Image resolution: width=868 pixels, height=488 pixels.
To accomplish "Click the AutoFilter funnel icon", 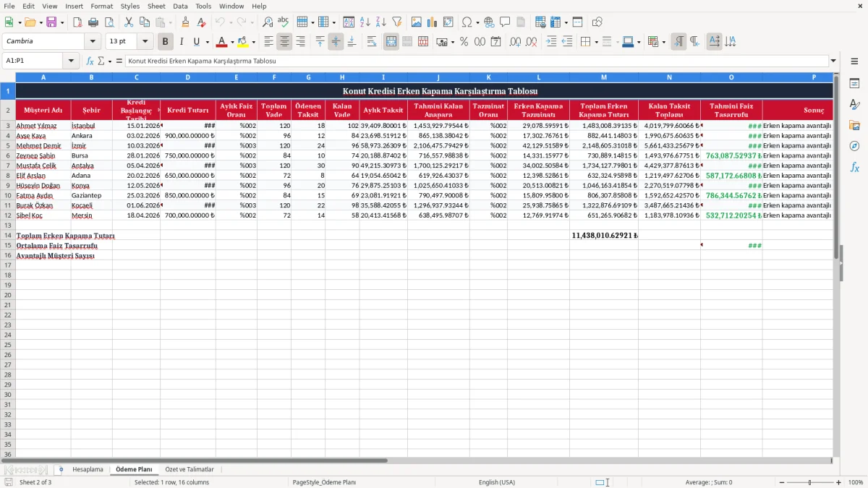I will tap(396, 22).
